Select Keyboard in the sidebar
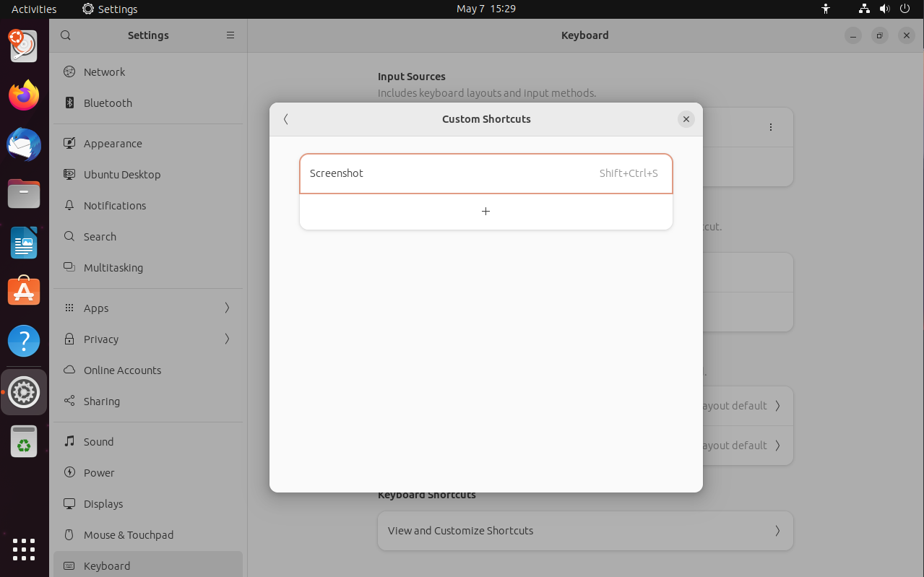Screen dimensions: 924x577 148,565
